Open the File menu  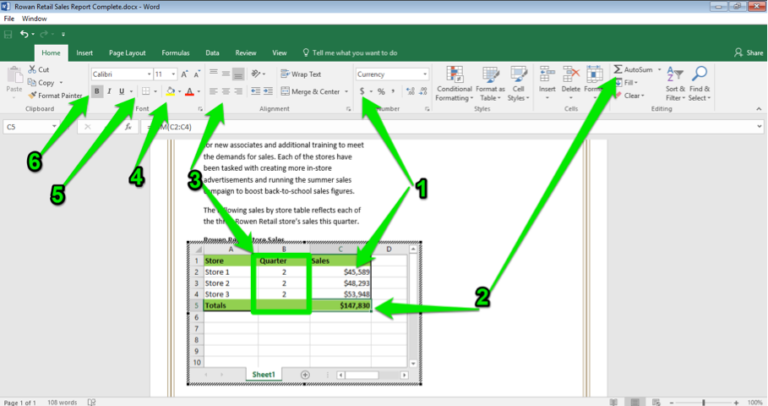(x=9, y=19)
